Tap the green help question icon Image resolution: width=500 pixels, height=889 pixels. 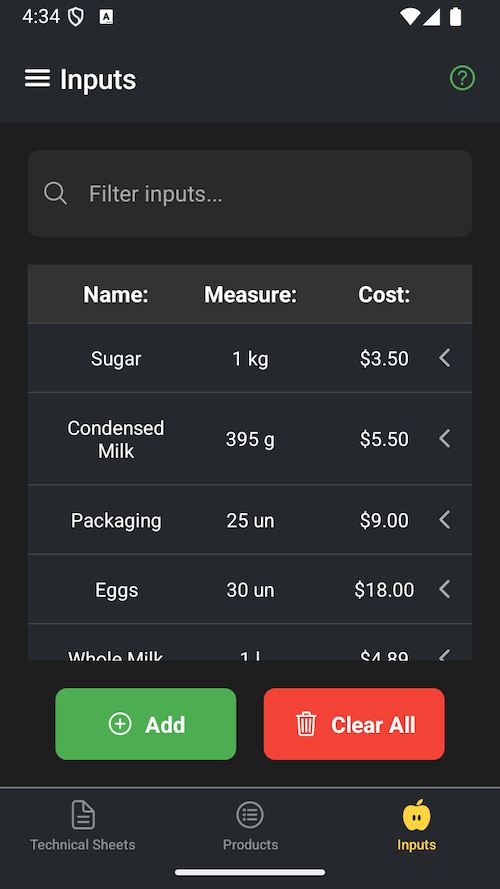pos(462,78)
